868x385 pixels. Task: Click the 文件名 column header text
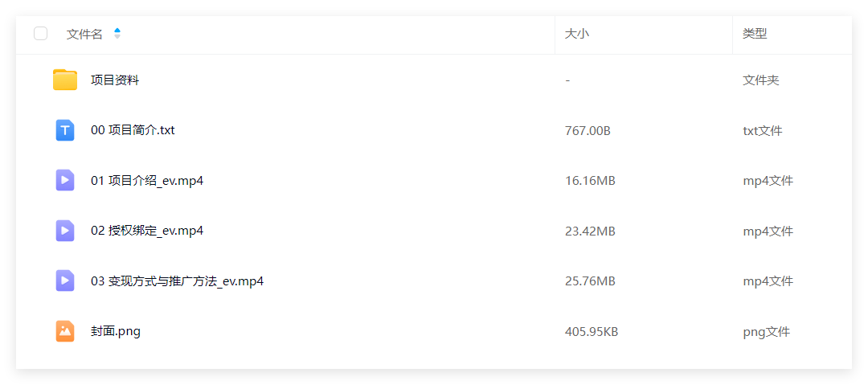click(x=84, y=34)
